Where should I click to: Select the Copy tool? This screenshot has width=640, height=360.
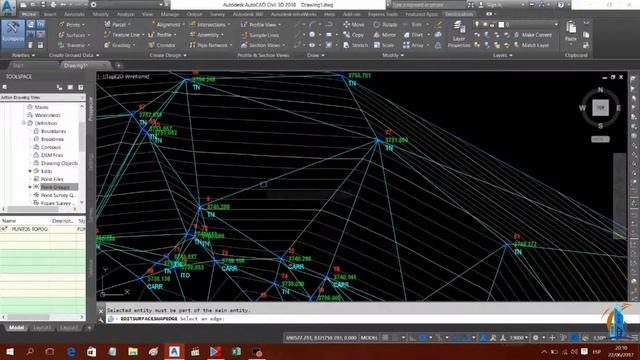pyautogui.click(x=353, y=35)
